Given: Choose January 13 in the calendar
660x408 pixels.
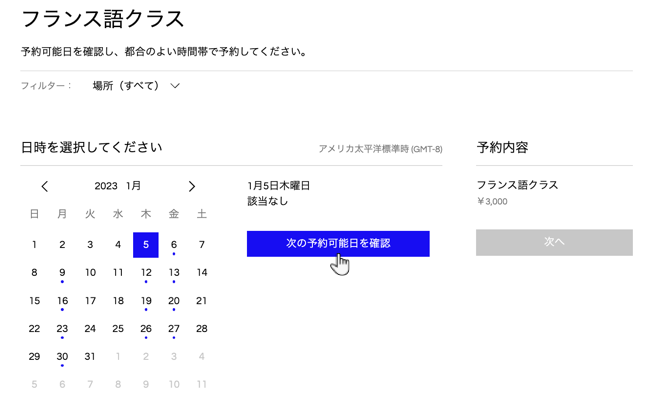Looking at the screenshot, I should 174,272.
